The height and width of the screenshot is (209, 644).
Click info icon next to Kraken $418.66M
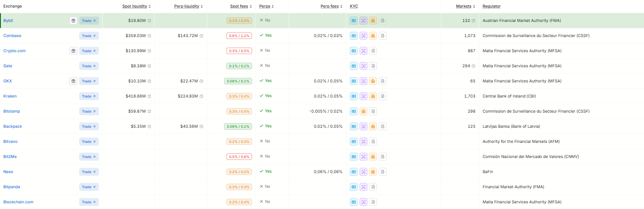coord(149,96)
